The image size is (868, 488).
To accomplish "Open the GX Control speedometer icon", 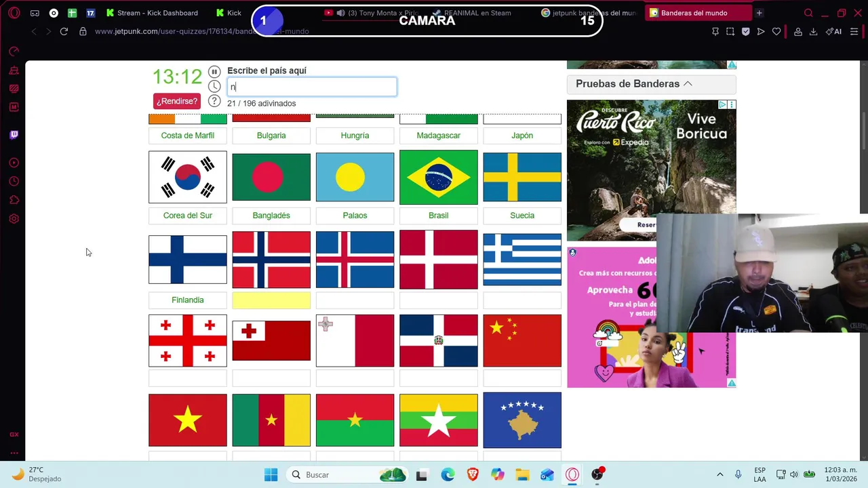I will 14,51.
